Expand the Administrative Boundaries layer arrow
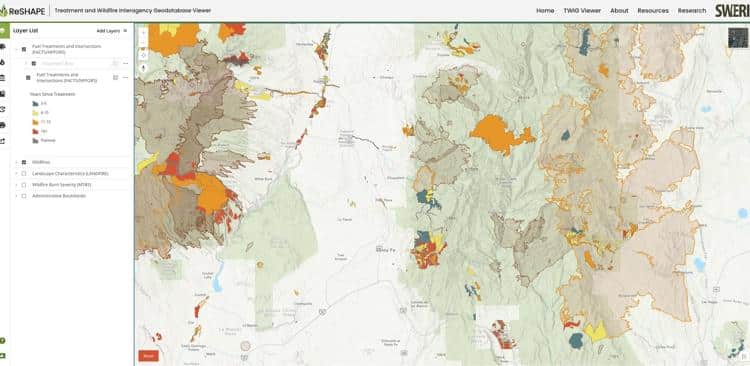Image resolution: width=750 pixels, height=366 pixels. 17,196
